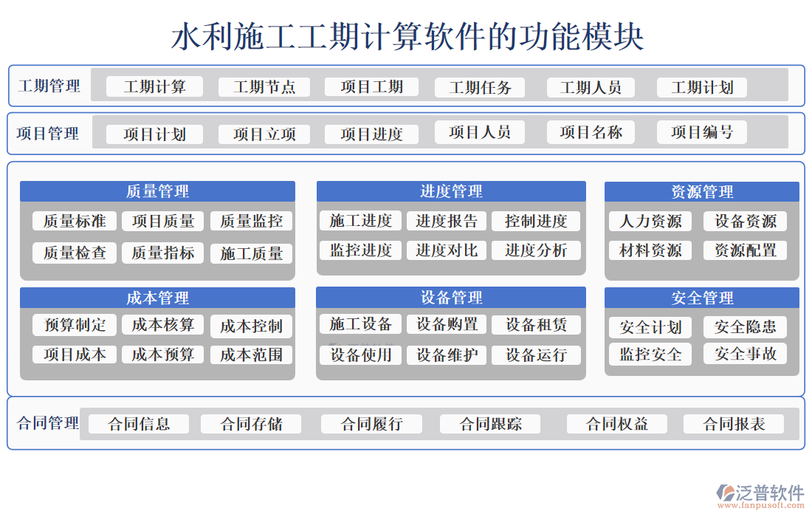Click the 质量标准 button
Viewport: 812px width, 517px height.
click(74, 221)
